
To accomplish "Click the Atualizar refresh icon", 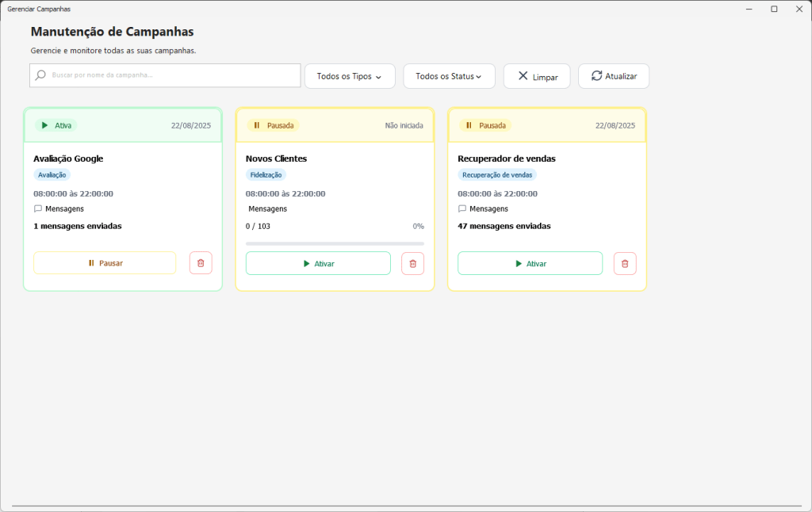I will 596,75.
